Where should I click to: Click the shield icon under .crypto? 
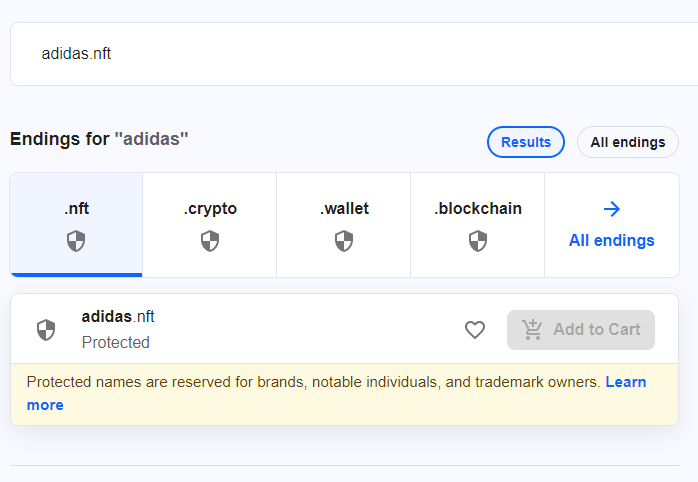click(210, 241)
